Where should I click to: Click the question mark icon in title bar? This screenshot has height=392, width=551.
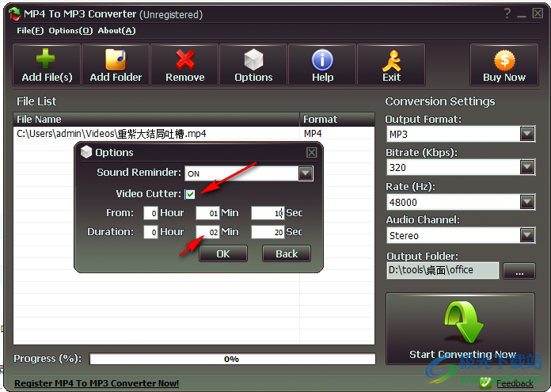click(507, 13)
